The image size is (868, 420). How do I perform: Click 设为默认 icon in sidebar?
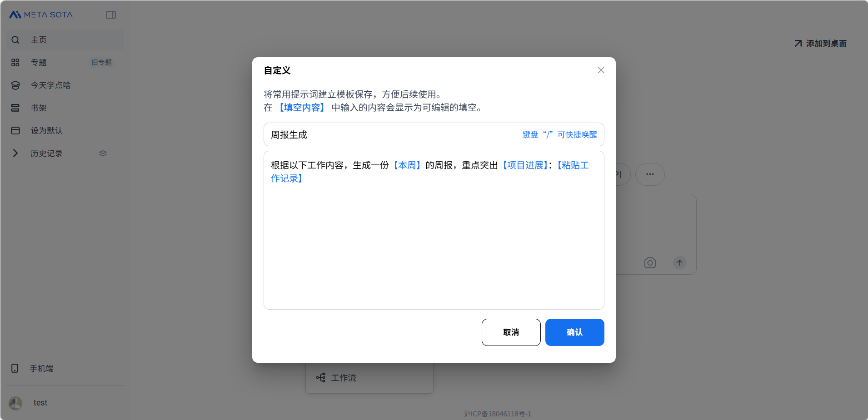click(15, 131)
